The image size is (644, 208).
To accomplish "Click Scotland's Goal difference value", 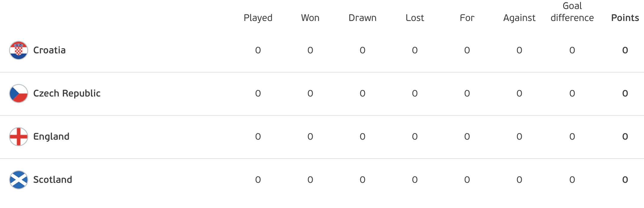I will click(x=572, y=180).
